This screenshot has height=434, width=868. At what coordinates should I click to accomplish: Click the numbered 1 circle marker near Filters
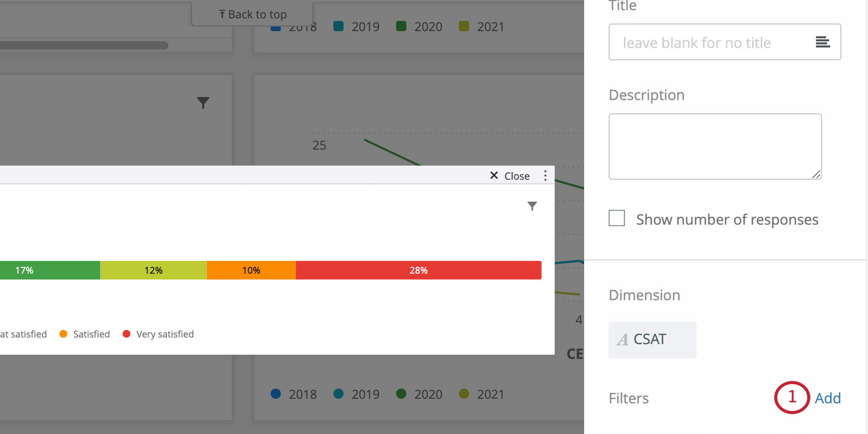(792, 397)
